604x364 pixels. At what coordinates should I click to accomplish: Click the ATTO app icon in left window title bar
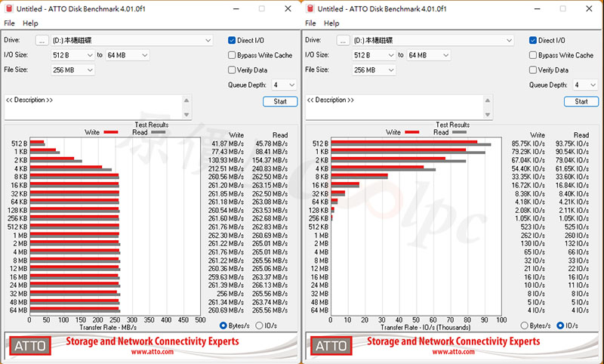point(9,8)
